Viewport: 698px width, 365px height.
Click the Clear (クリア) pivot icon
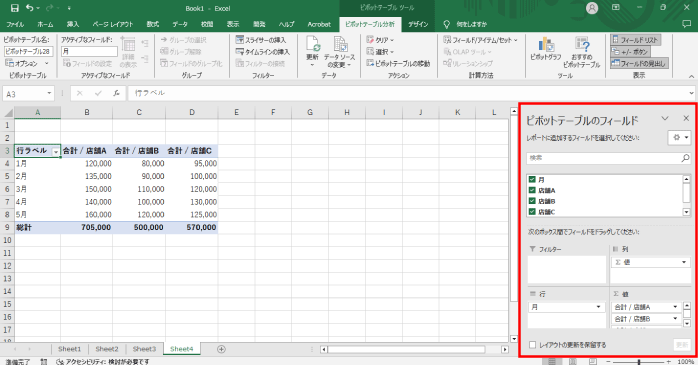click(380, 40)
